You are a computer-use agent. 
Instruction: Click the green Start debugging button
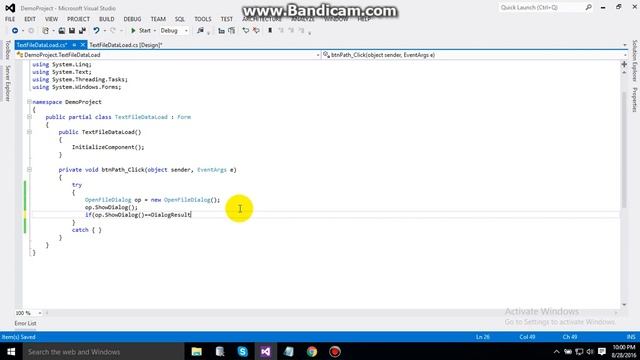pyautogui.click(x=140, y=31)
